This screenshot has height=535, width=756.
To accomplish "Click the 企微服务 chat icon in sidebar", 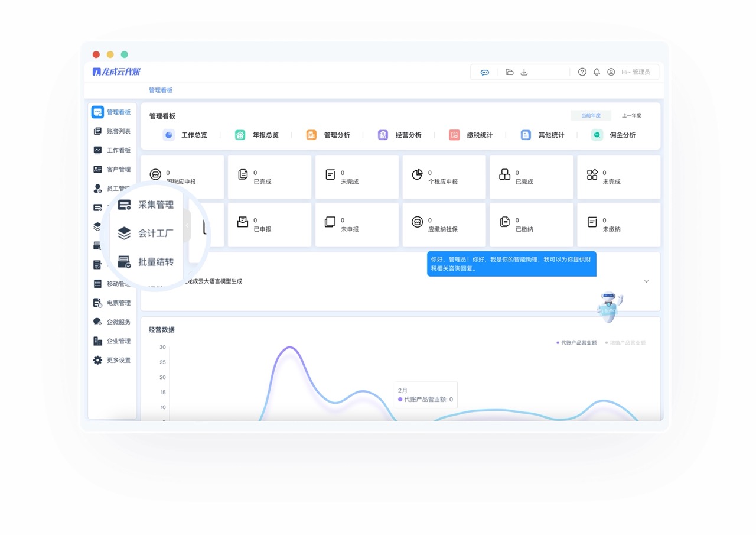I will [x=97, y=322].
